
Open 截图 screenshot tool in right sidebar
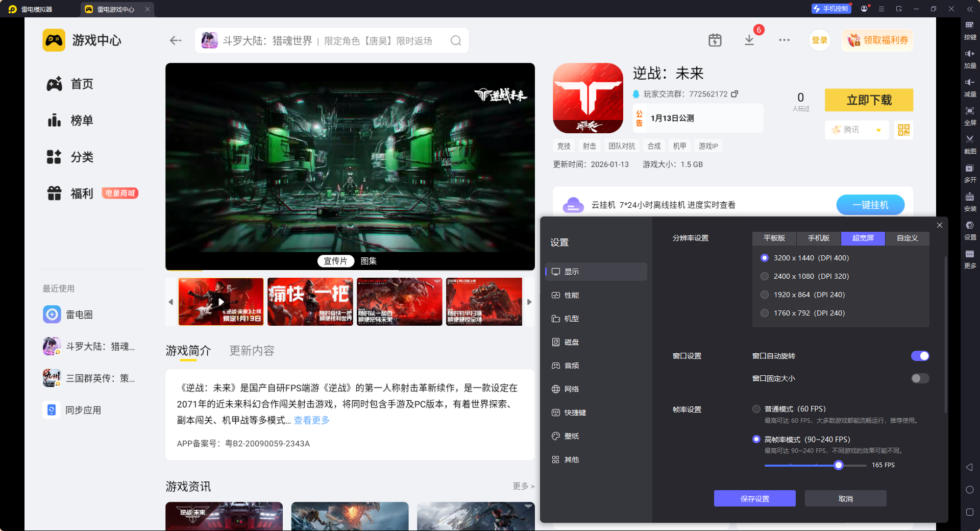pyautogui.click(x=970, y=142)
